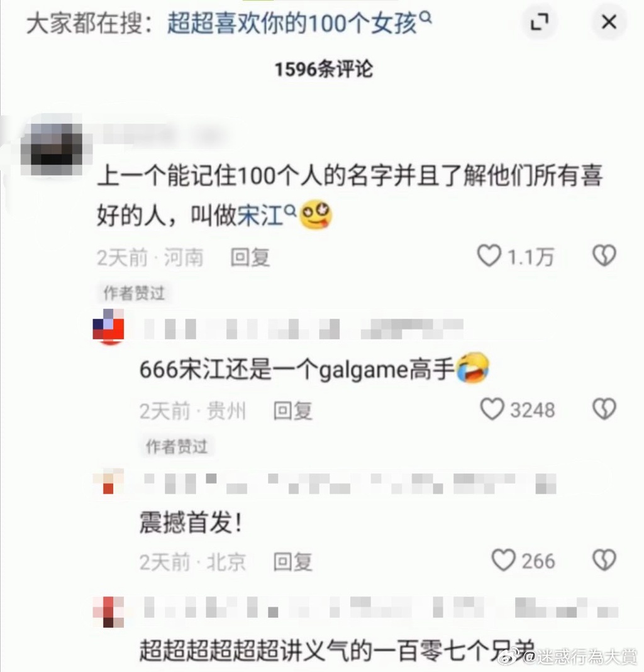Reply to the top 河南 comment
This screenshot has height=672, width=644.
click(x=250, y=257)
